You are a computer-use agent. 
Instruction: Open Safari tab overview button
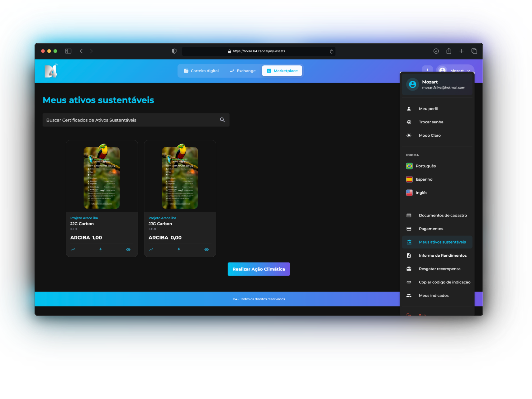point(474,51)
